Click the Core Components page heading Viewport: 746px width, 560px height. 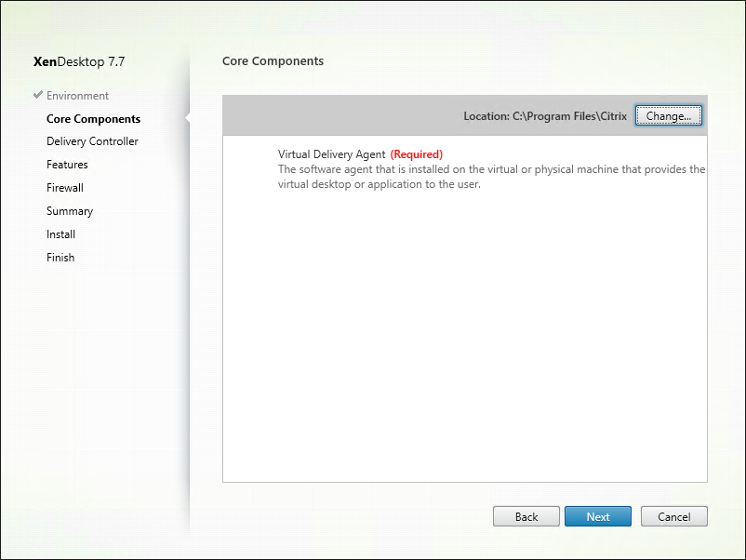pos(273,60)
